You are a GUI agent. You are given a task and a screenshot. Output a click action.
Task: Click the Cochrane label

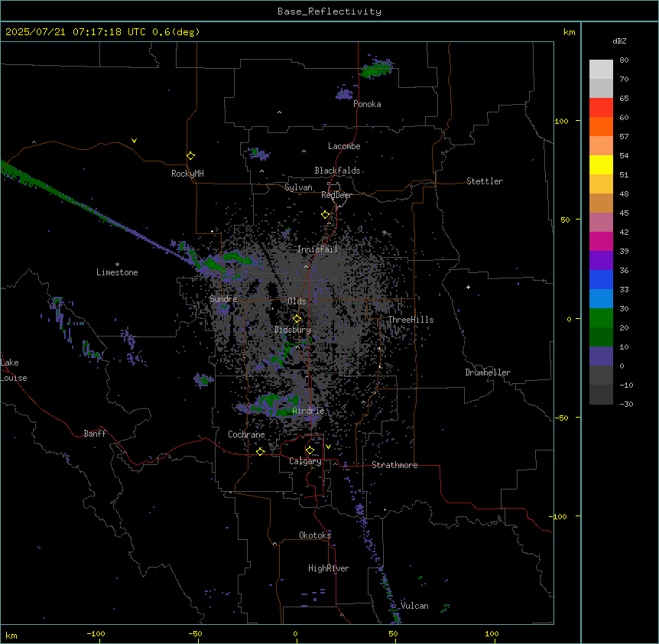point(246,434)
